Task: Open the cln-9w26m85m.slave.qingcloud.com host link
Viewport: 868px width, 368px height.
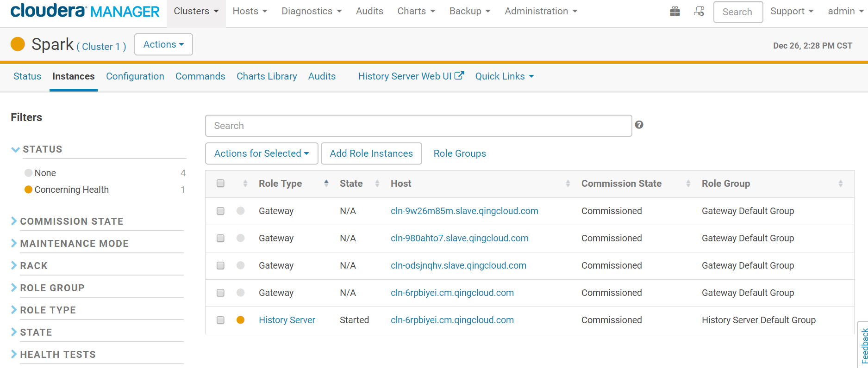Action: pyautogui.click(x=464, y=211)
